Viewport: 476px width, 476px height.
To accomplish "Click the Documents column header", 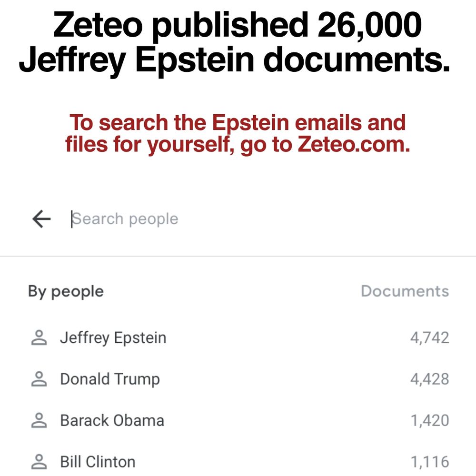I will (405, 291).
